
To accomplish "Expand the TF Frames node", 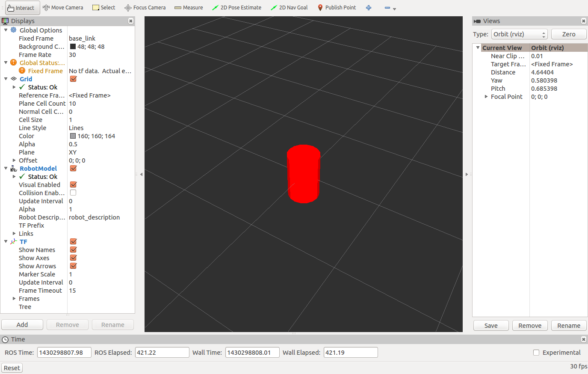I will click(14, 299).
